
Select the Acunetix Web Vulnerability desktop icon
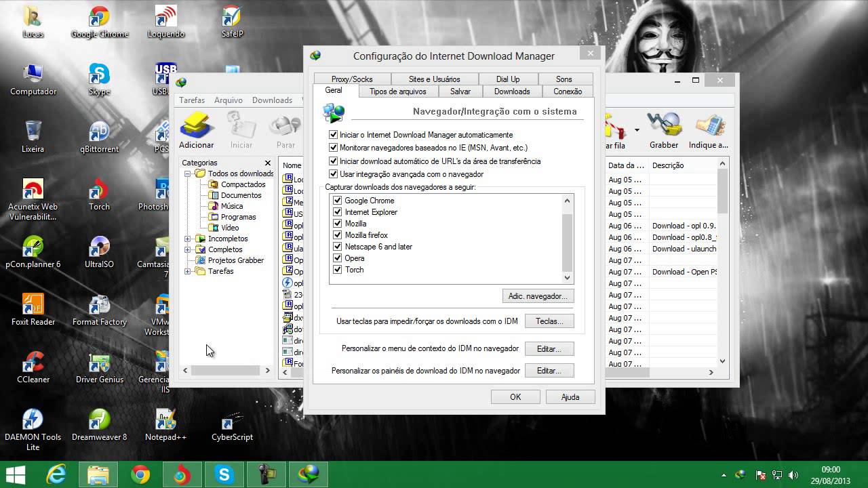[x=33, y=200]
